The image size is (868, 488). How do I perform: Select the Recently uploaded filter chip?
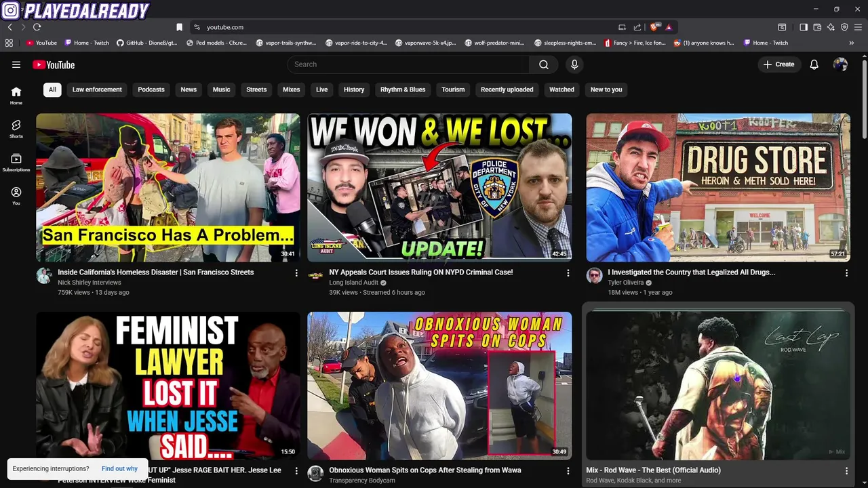[507, 89]
